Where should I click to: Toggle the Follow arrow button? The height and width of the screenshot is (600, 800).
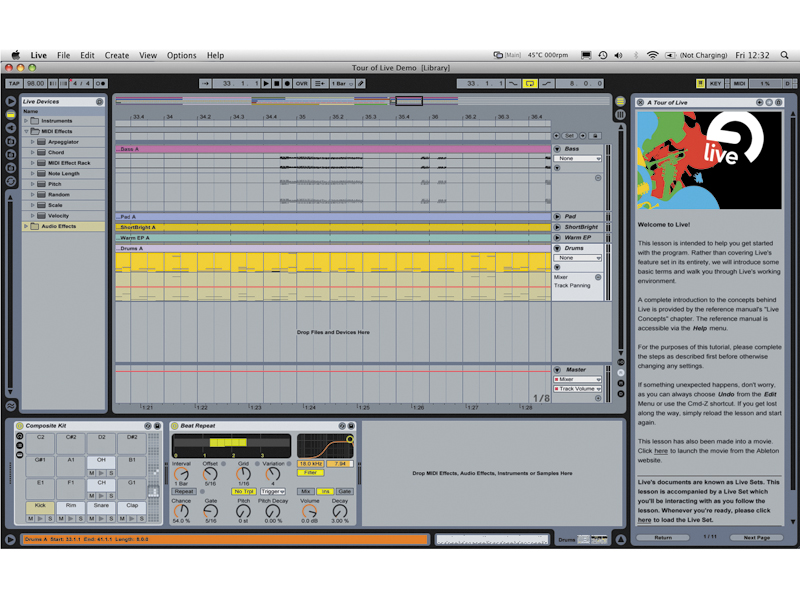point(205,83)
